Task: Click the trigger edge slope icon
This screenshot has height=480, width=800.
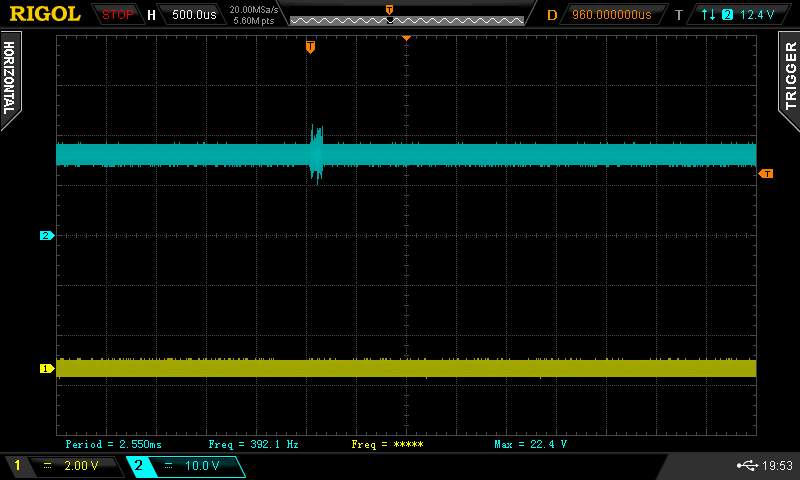Action: (x=709, y=15)
